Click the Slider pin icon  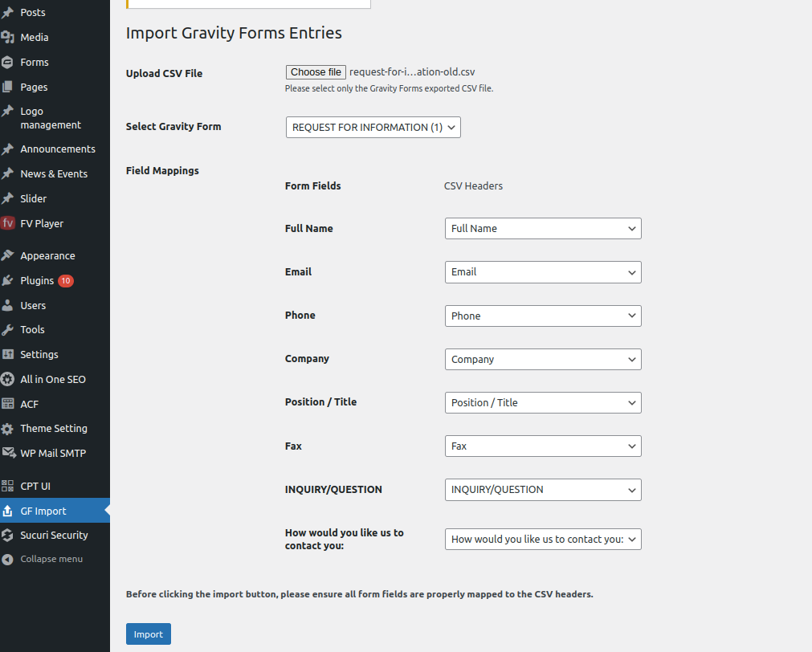click(7, 198)
